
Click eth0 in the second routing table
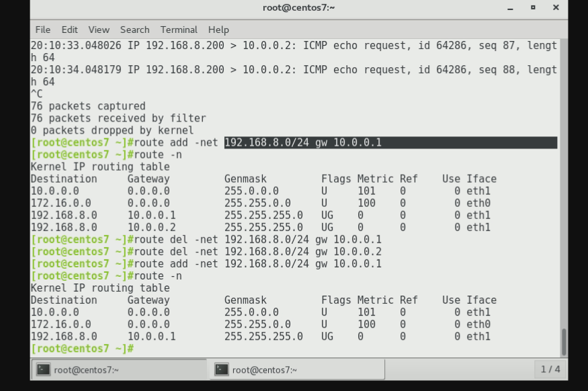point(478,324)
